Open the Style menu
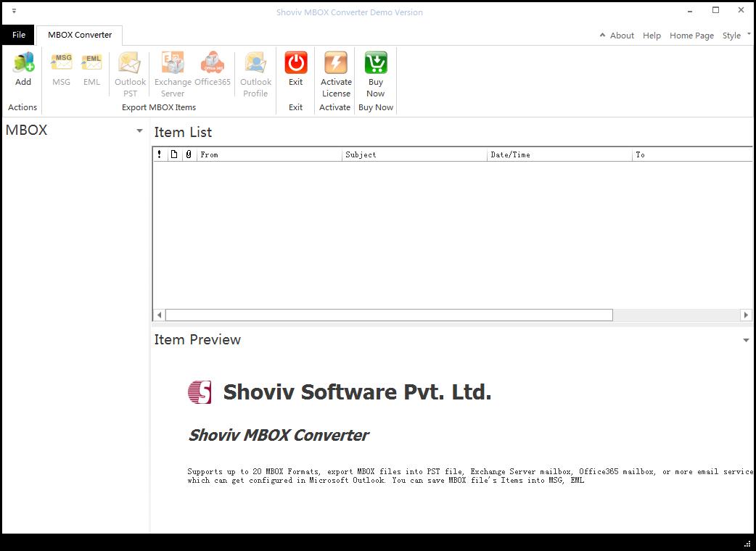 (x=731, y=36)
